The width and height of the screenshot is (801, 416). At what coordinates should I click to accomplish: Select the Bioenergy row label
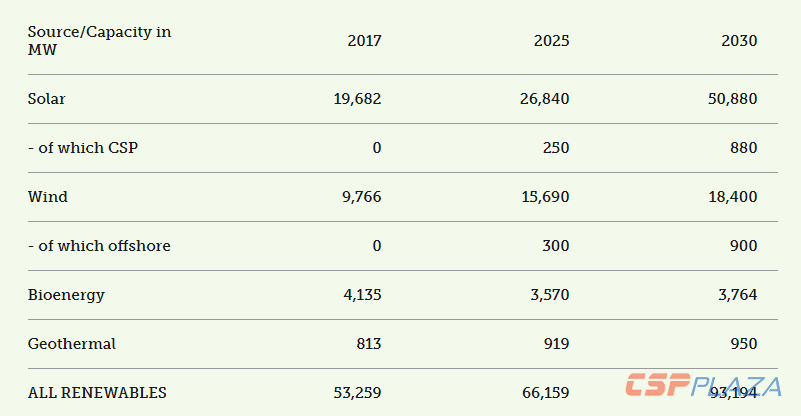[66, 295]
